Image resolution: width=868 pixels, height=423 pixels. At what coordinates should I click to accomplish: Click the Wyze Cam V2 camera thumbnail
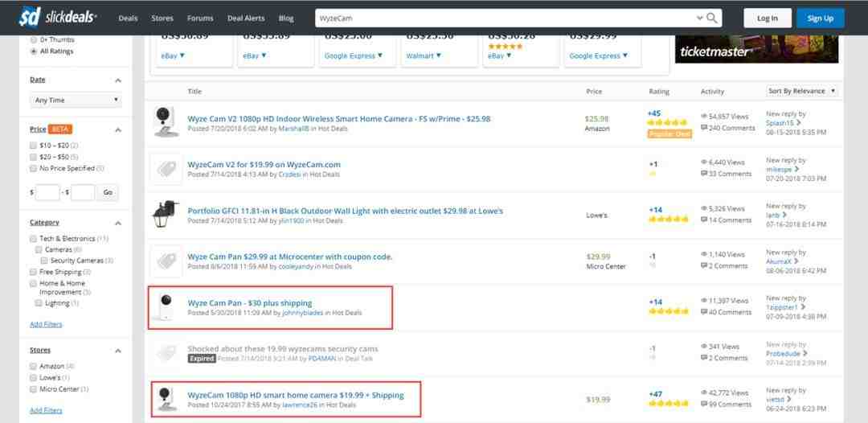[166, 122]
